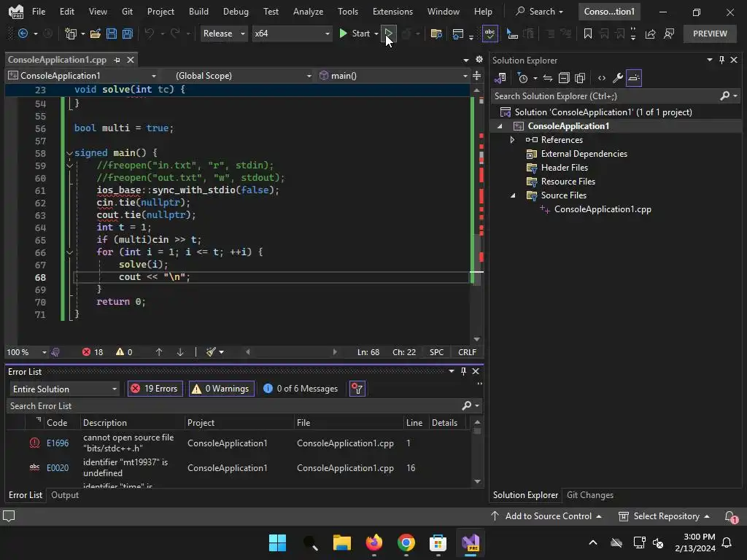747x560 pixels.
Task: Open error code E1696 link
Action: pyautogui.click(x=58, y=443)
